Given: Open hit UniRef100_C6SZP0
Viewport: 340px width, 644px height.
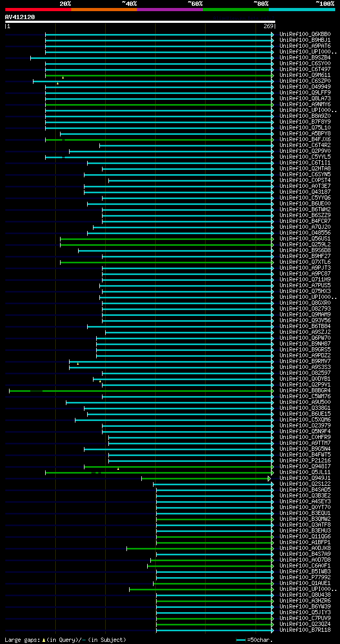Looking at the screenshot, I should pos(305,81).
